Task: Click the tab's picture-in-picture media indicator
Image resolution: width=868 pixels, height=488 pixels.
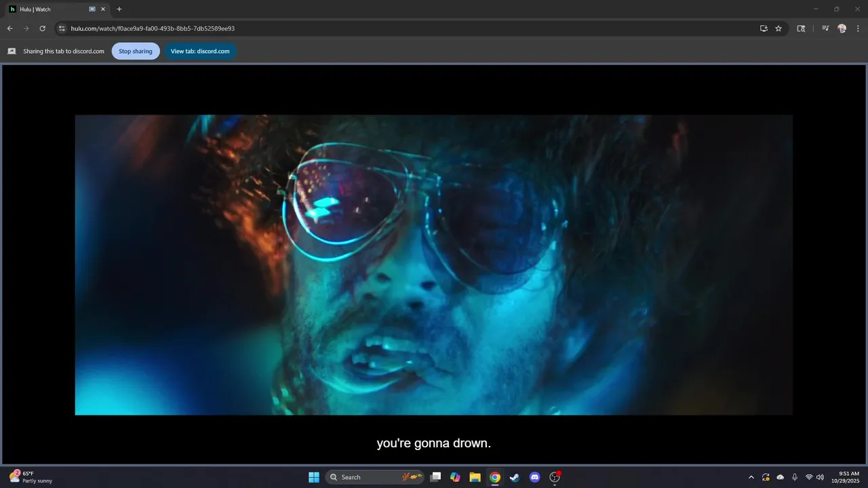Action: (x=92, y=9)
